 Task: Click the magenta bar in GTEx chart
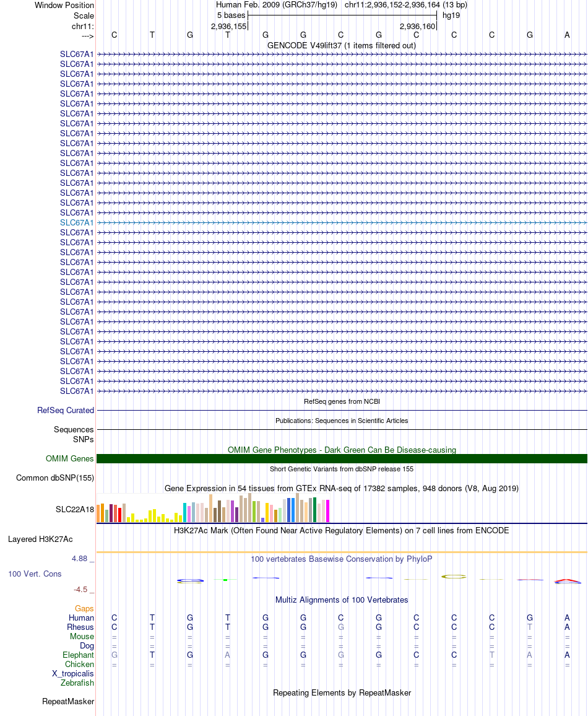click(x=327, y=511)
